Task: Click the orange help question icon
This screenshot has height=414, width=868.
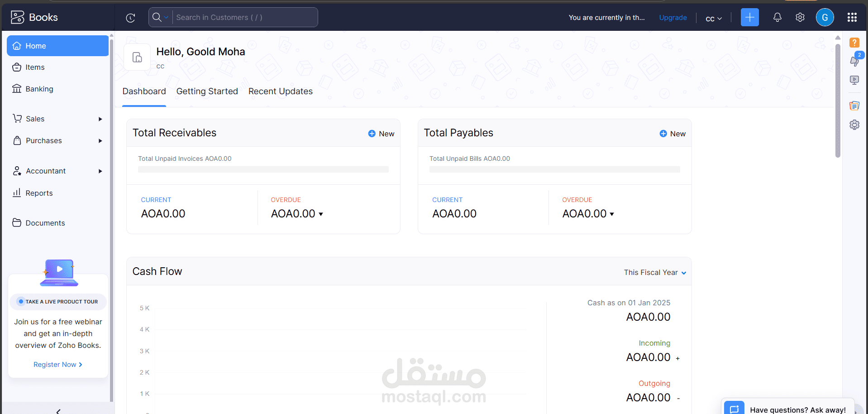Action: click(x=854, y=43)
